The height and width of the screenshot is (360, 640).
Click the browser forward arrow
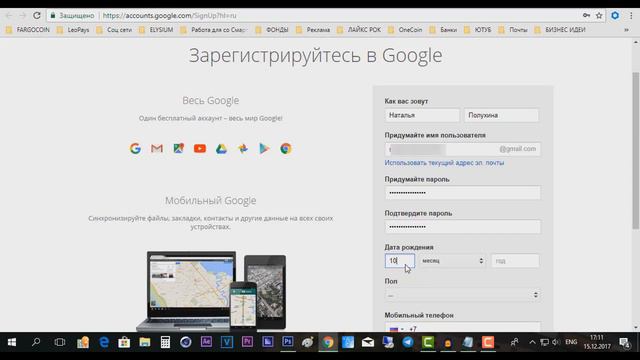pos(23,16)
